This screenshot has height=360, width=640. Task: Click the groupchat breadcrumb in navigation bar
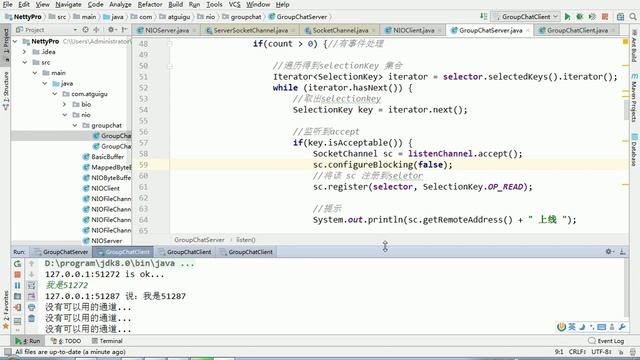(x=242, y=17)
